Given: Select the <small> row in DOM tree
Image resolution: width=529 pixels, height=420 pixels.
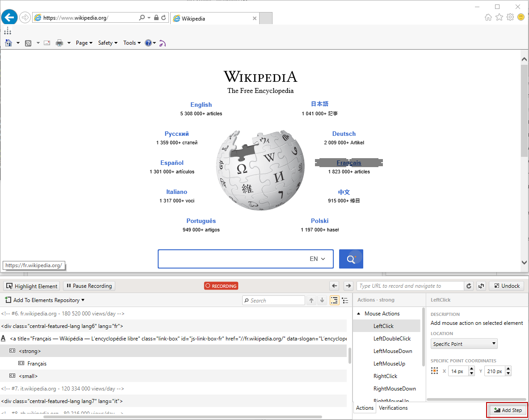Looking at the screenshot, I should [173, 376].
